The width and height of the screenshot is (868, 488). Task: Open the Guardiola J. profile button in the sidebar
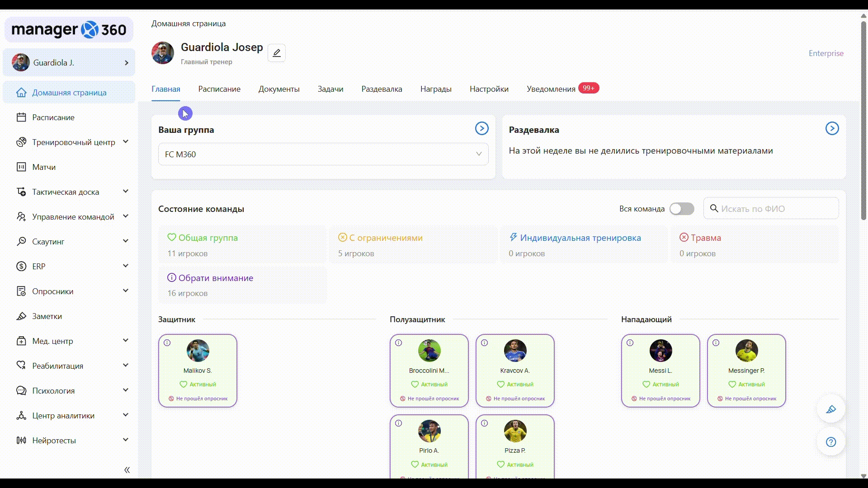69,63
